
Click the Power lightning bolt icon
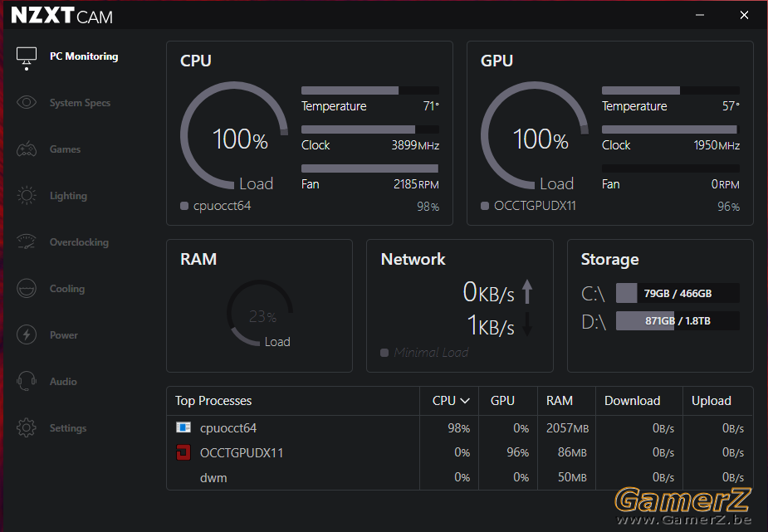tap(27, 334)
